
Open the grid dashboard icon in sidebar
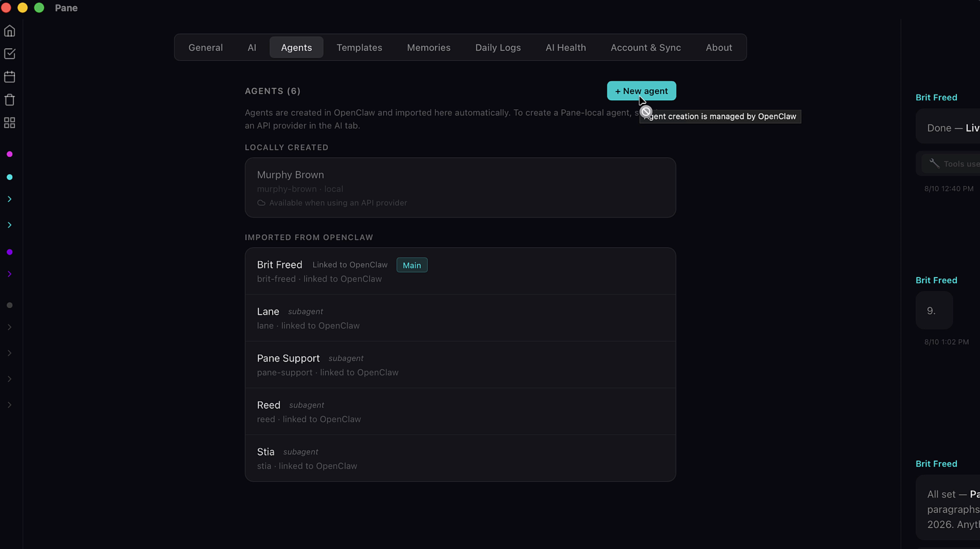[x=10, y=123]
